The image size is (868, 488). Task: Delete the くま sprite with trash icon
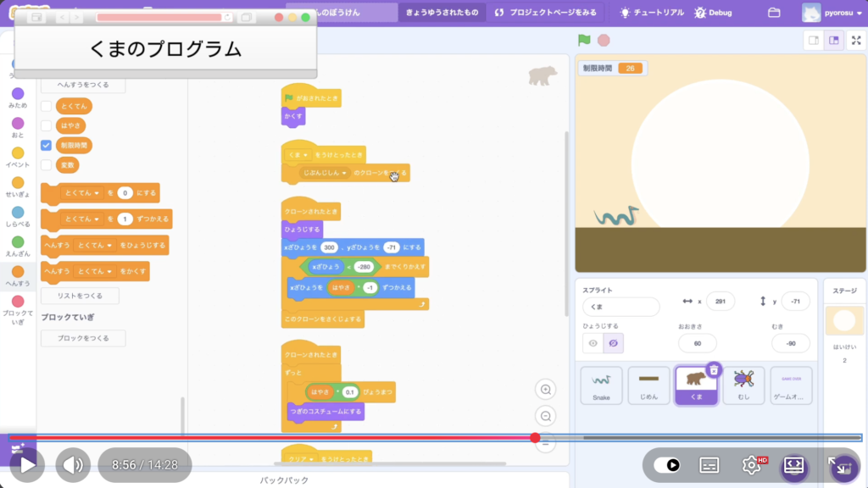(714, 369)
